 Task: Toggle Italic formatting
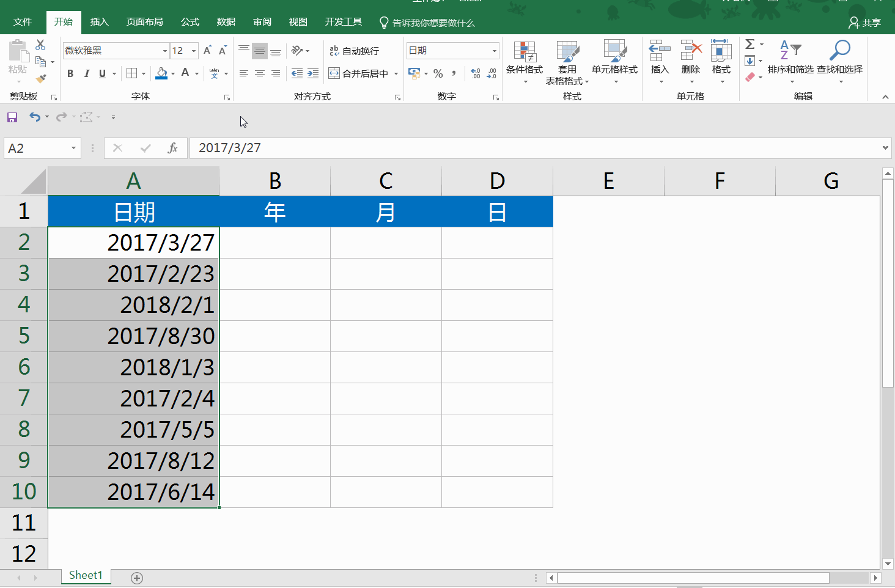(x=86, y=73)
